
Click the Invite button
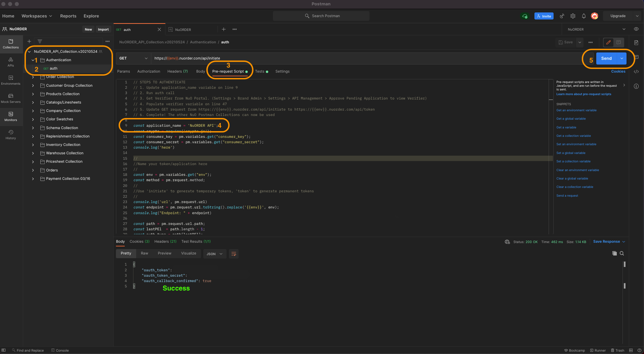[544, 16]
